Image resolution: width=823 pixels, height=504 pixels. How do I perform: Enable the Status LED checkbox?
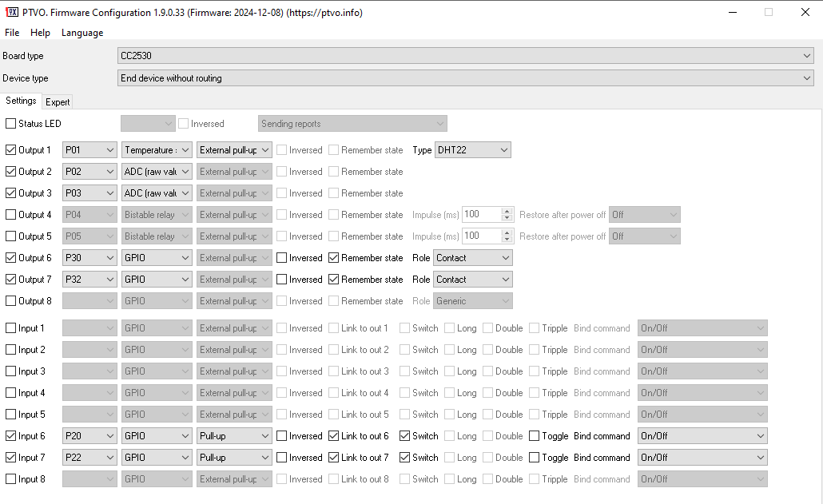[10, 124]
